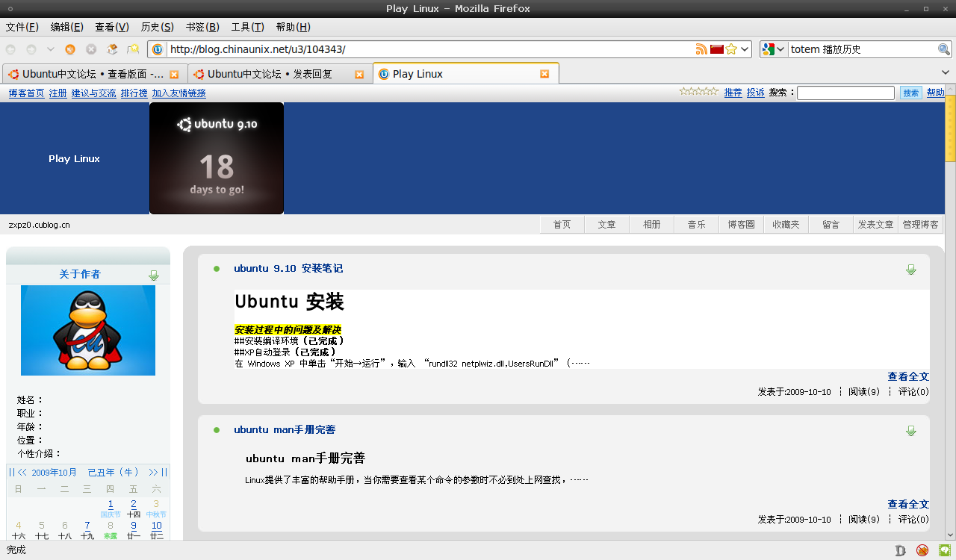Open the 发表文章 blog navigation item

(x=875, y=224)
